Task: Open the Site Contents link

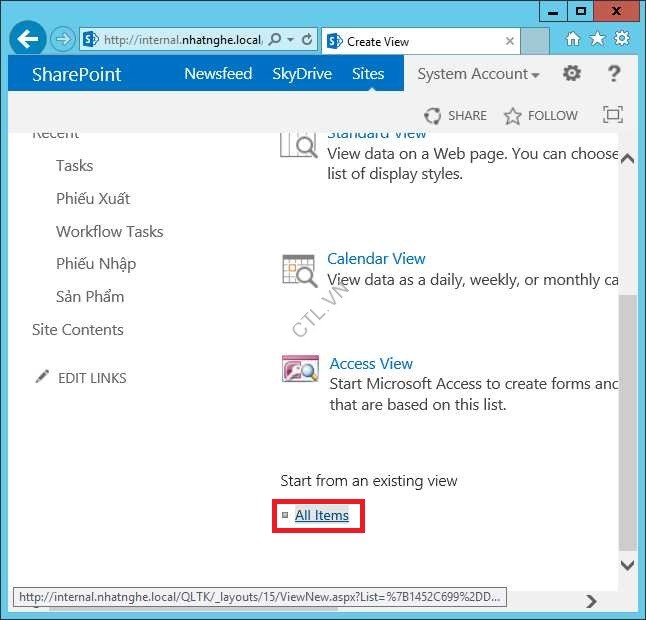Action: pos(78,330)
